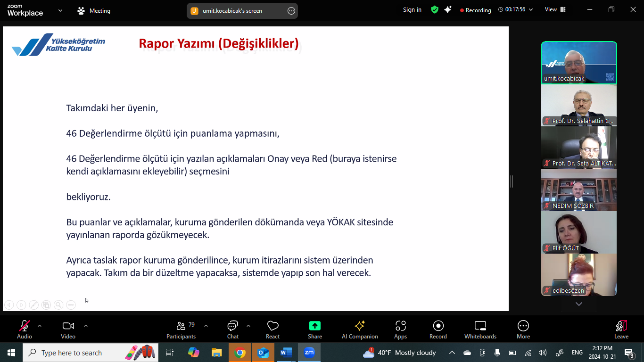This screenshot has height=362, width=644.
Task: Click slide zoom magnifier icon
Action: tap(58, 305)
